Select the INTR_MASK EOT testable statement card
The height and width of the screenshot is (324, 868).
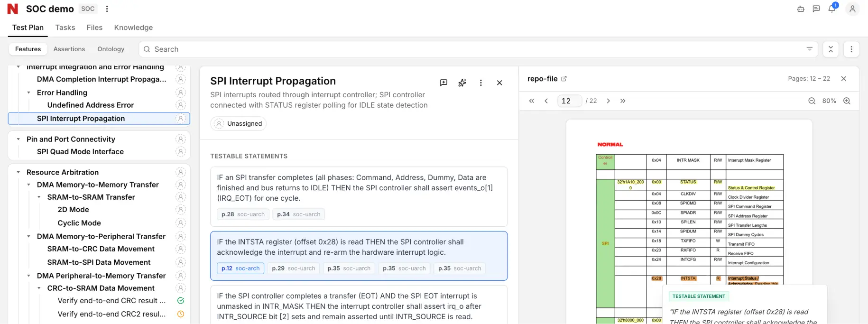click(359, 305)
